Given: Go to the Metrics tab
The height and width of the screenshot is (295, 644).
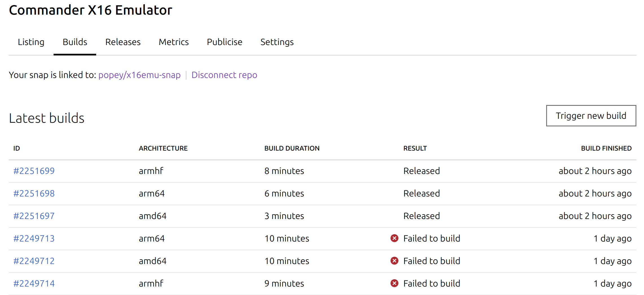Looking at the screenshot, I should [174, 42].
